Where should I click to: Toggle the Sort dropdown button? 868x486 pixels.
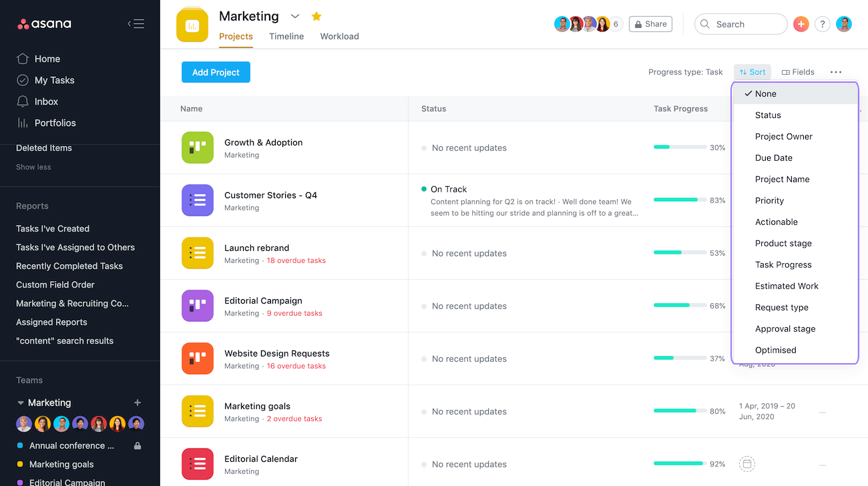click(x=752, y=72)
